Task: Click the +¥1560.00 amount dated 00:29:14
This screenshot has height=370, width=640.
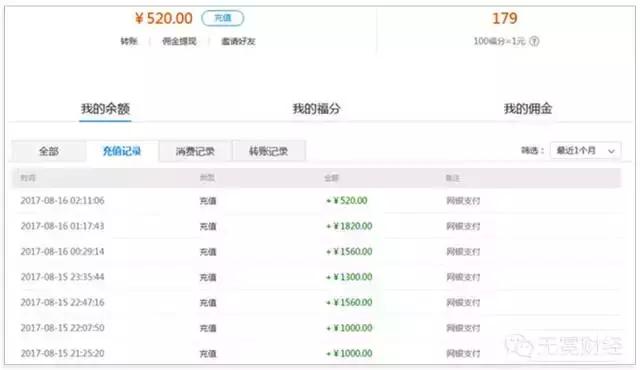Action: point(349,251)
